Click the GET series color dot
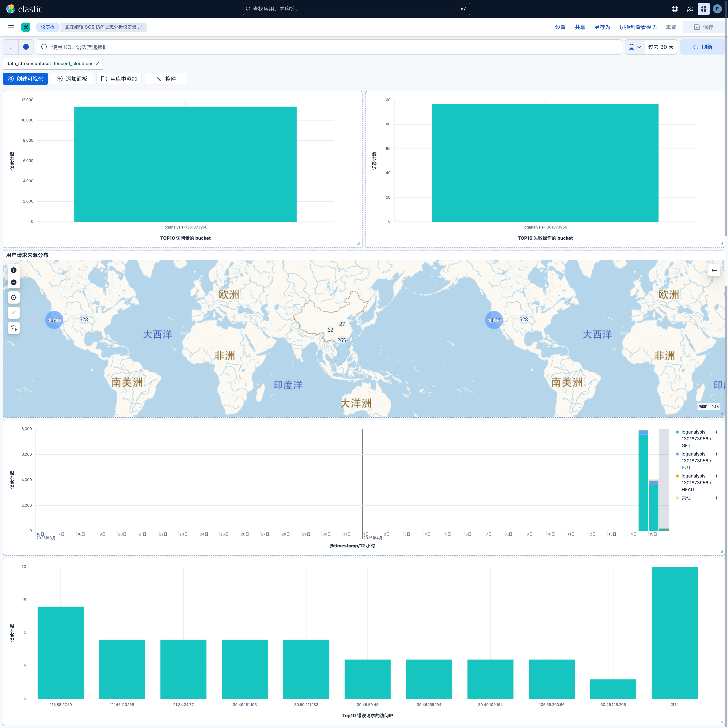The height and width of the screenshot is (728, 728). (677, 432)
